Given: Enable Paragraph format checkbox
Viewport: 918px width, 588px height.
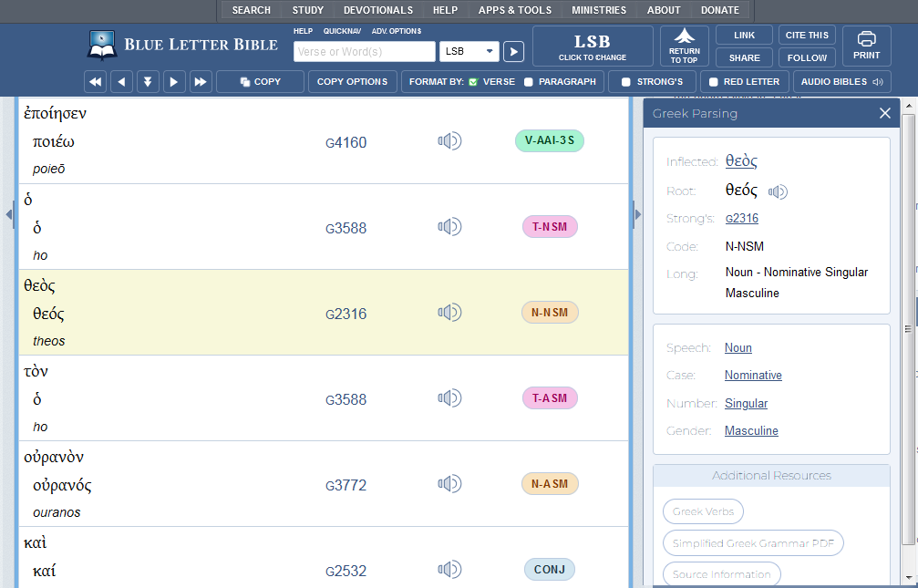Looking at the screenshot, I should pos(528,82).
